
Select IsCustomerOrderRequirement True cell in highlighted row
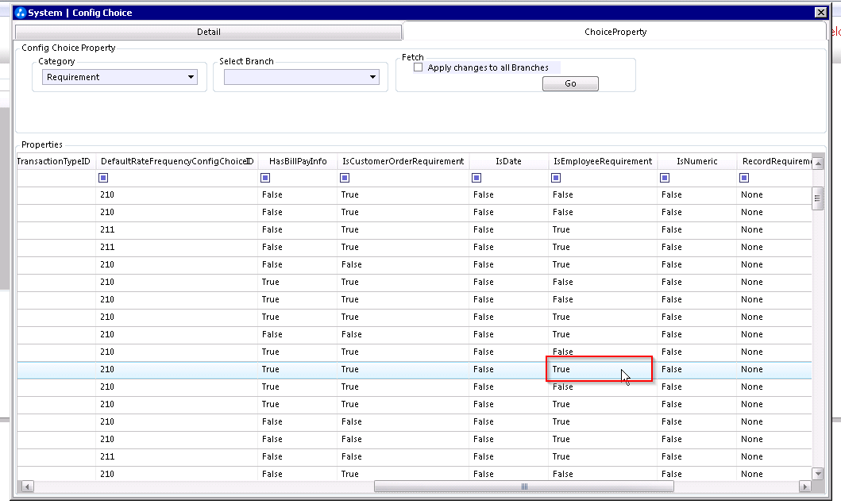click(403, 369)
